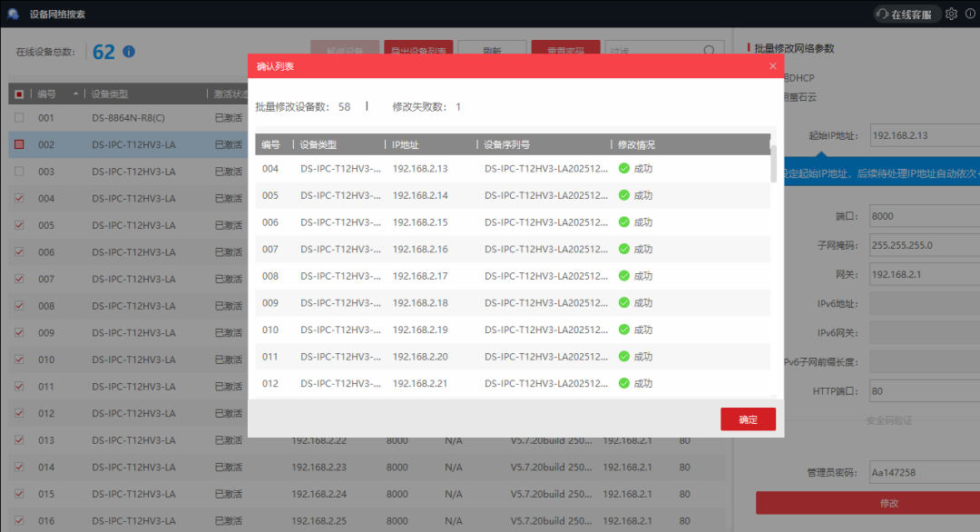Click the 设备类型 column header in dialog
This screenshot has height=532, width=980.
tap(318, 144)
